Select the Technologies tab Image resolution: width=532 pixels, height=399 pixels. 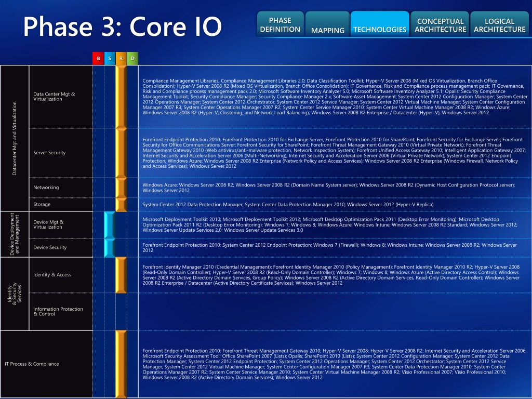[x=380, y=24]
